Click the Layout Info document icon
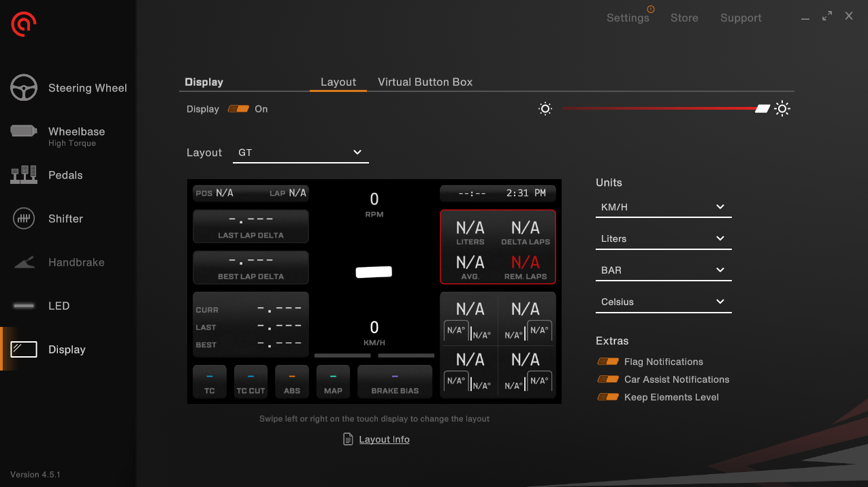Image resolution: width=868 pixels, height=487 pixels. [349, 439]
